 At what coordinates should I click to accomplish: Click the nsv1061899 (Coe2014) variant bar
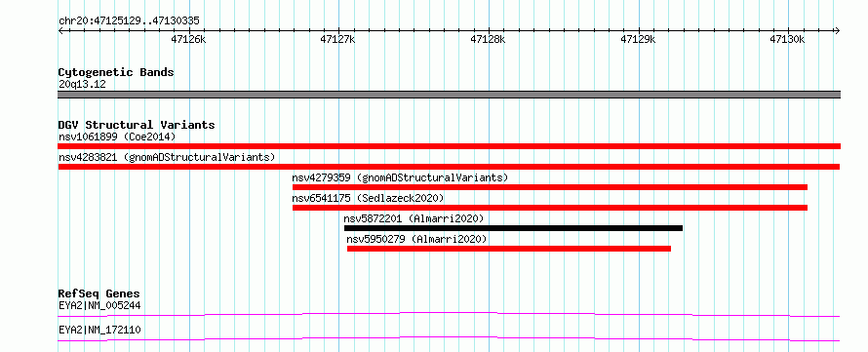coord(449,146)
